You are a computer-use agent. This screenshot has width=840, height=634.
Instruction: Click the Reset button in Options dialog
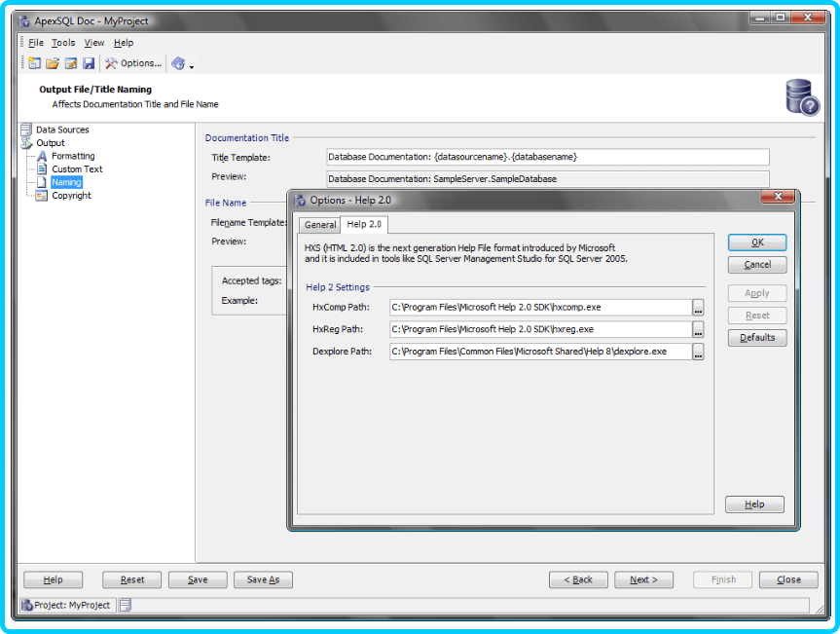(x=757, y=316)
